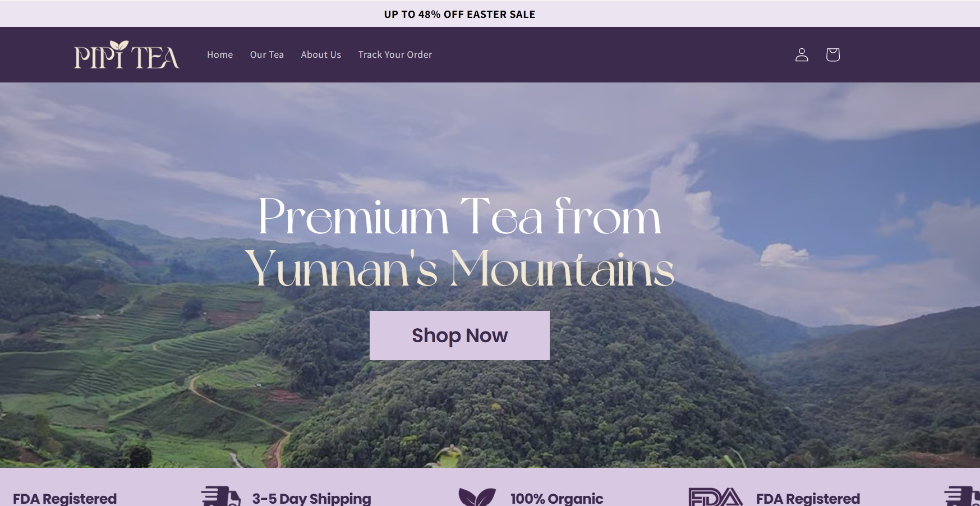
Task: Click the leftmost FDA Registered text
Action: [65, 498]
